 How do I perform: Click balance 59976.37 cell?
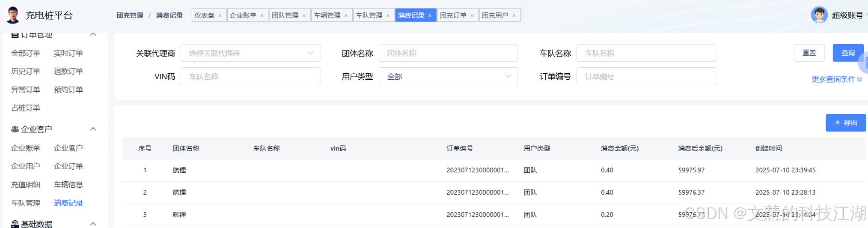(x=691, y=192)
